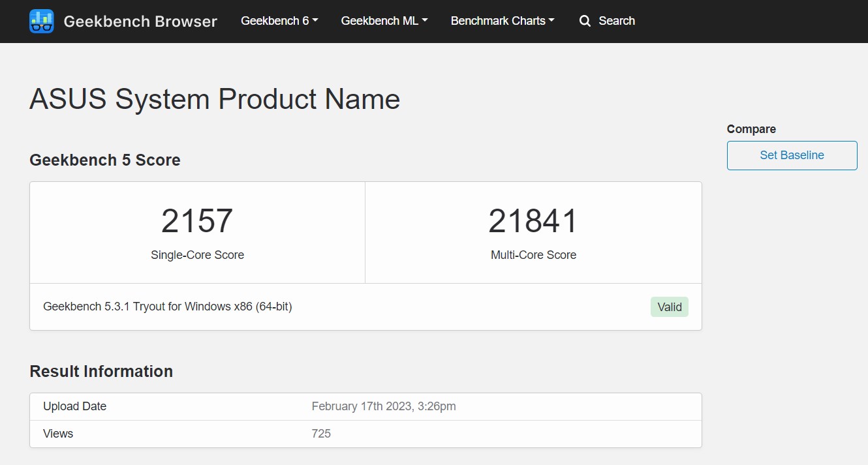Click the Geekbench logo icon

42,21
